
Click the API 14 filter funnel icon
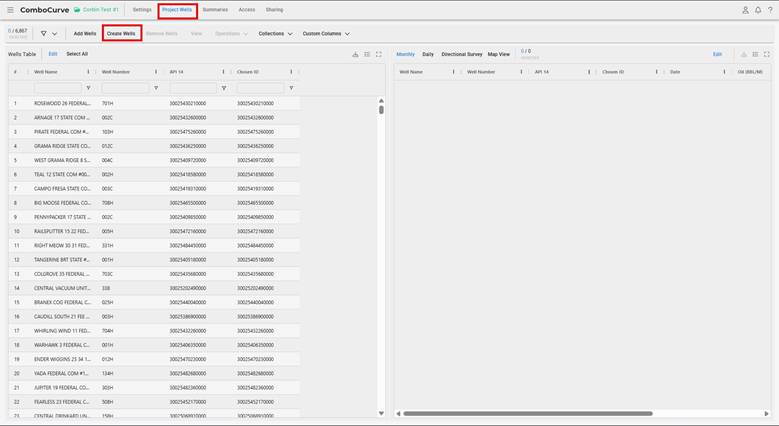224,88
